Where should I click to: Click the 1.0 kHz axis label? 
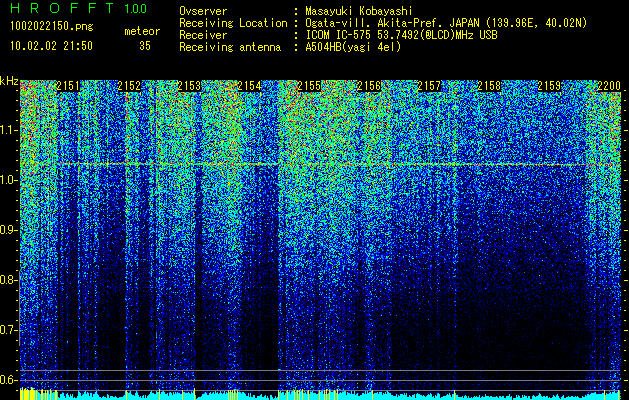(x=9, y=180)
